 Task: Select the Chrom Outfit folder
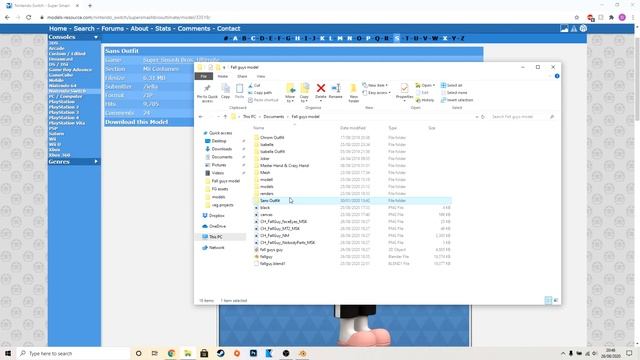pos(272,138)
